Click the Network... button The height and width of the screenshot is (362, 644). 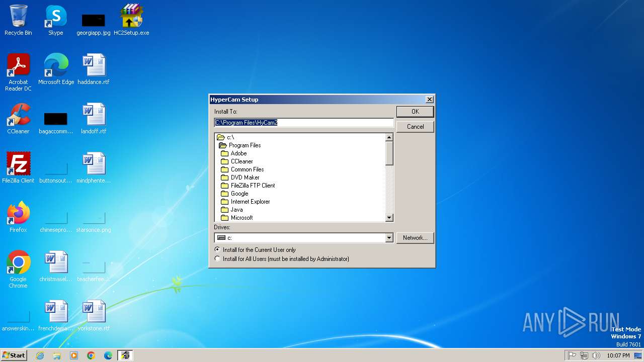tap(415, 238)
